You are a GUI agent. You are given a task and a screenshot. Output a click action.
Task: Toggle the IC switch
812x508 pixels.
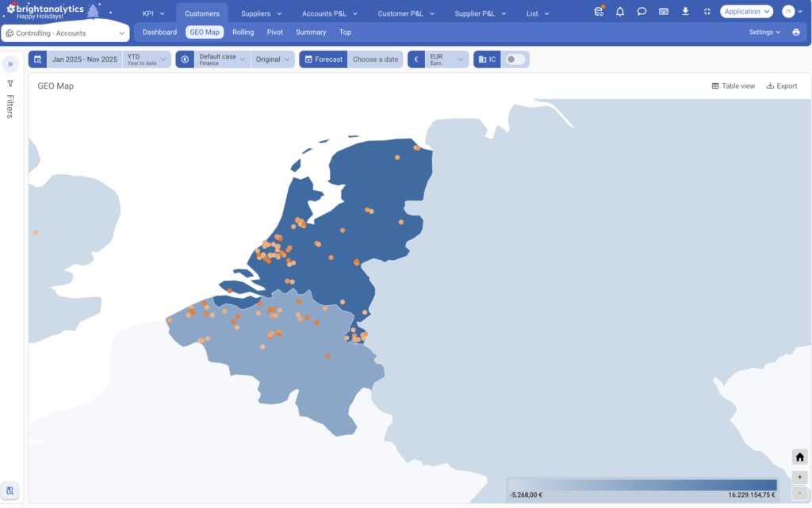click(x=514, y=59)
